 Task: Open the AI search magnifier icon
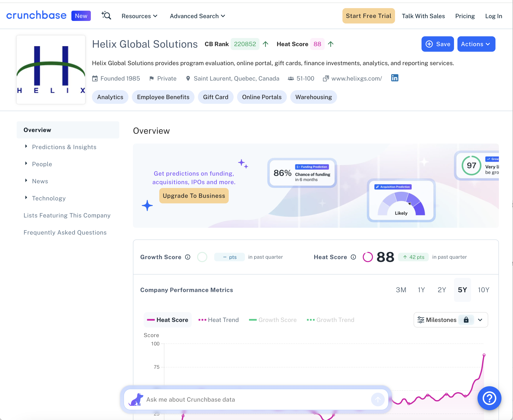click(x=106, y=15)
